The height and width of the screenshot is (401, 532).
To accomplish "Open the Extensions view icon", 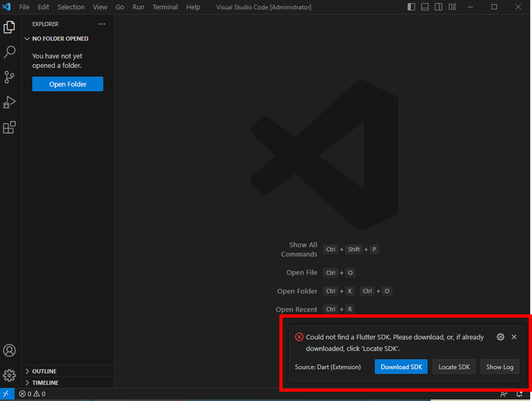I will (x=9, y=127).
